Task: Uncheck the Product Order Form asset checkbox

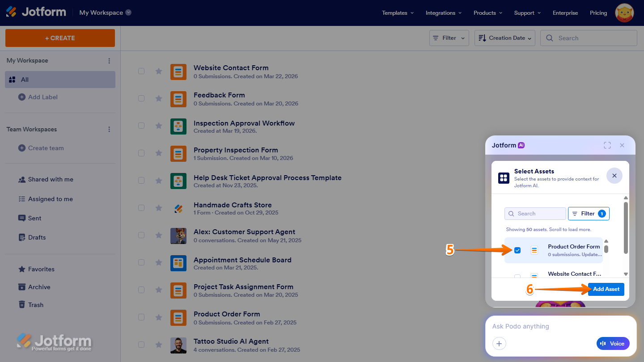Action: click(517, 250)
